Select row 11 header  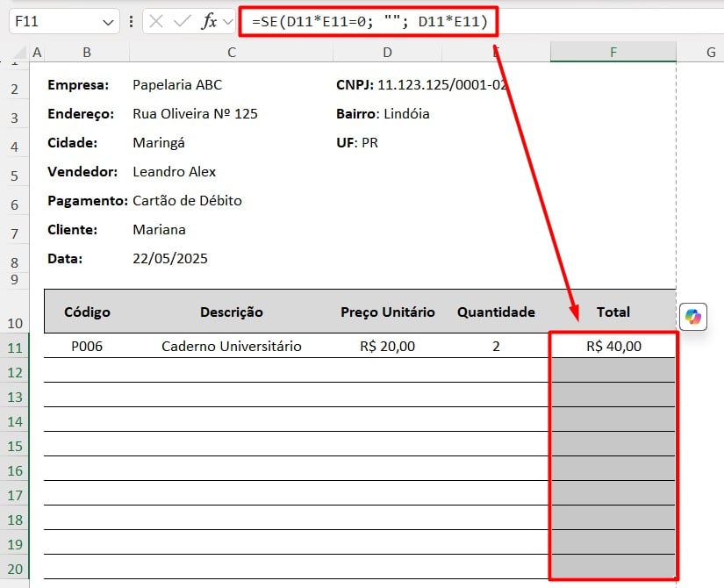click(15, 348)
